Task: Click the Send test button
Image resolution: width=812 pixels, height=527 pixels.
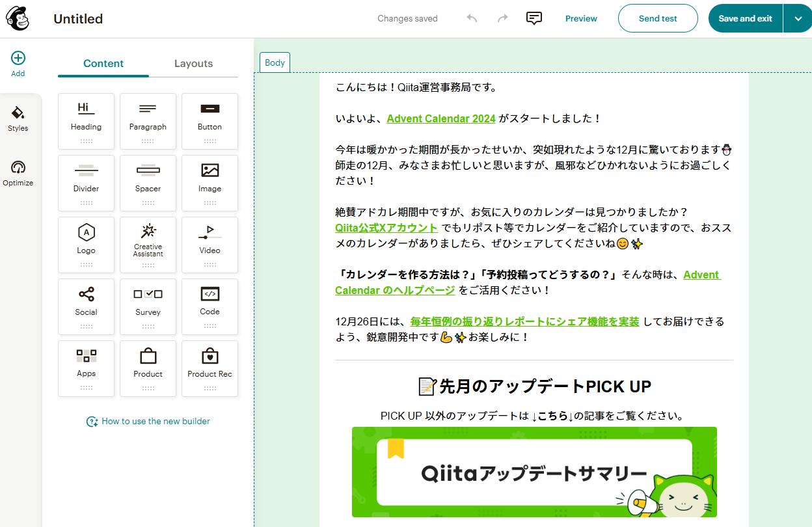Action: click(658, 18)
